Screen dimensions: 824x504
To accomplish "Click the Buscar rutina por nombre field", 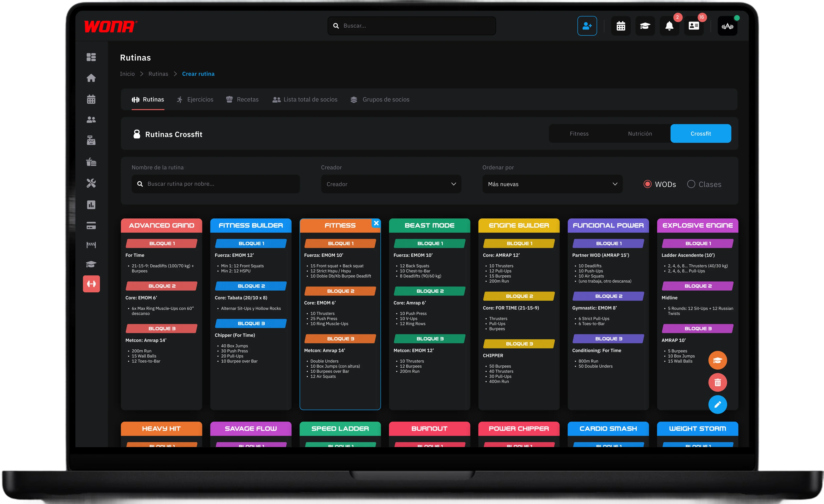I will pos(216,184).
